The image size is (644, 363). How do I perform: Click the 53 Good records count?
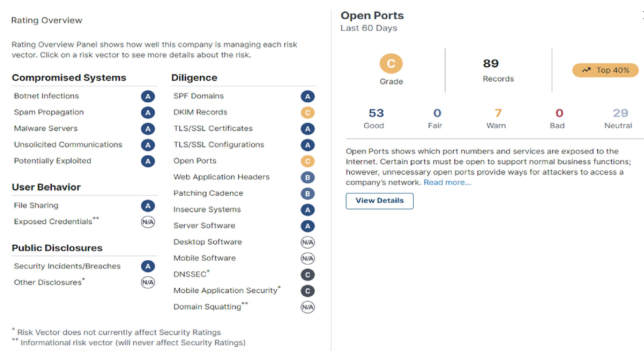click(376, 113)
